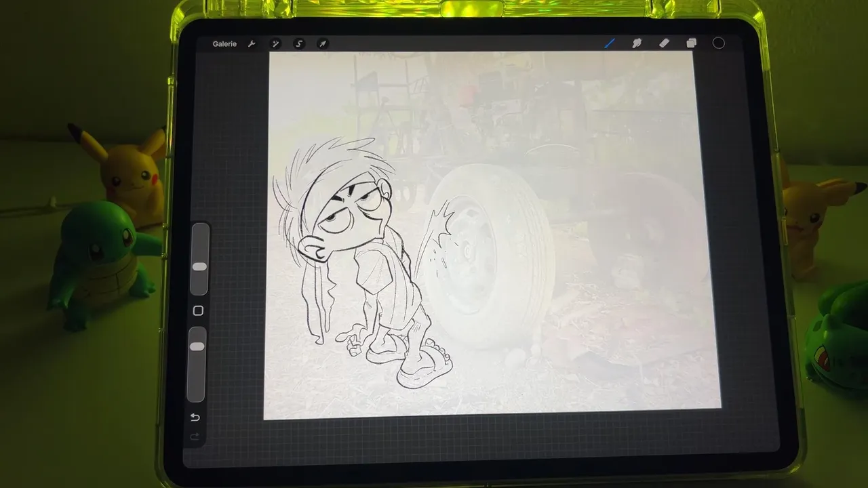Activate the Selection tool
The image size is (868, 488).
click(299, 44)
